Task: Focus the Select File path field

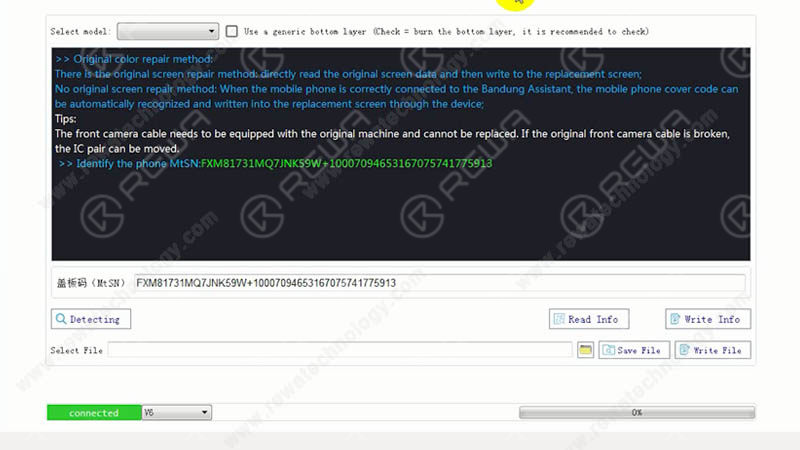Action: click(x=340, y=350)
